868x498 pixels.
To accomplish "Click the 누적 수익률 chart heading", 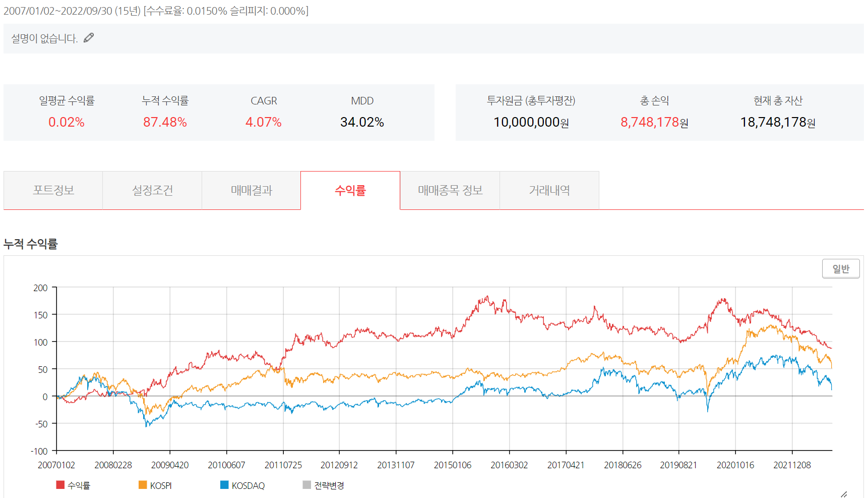I will click(x=31, y=244).
